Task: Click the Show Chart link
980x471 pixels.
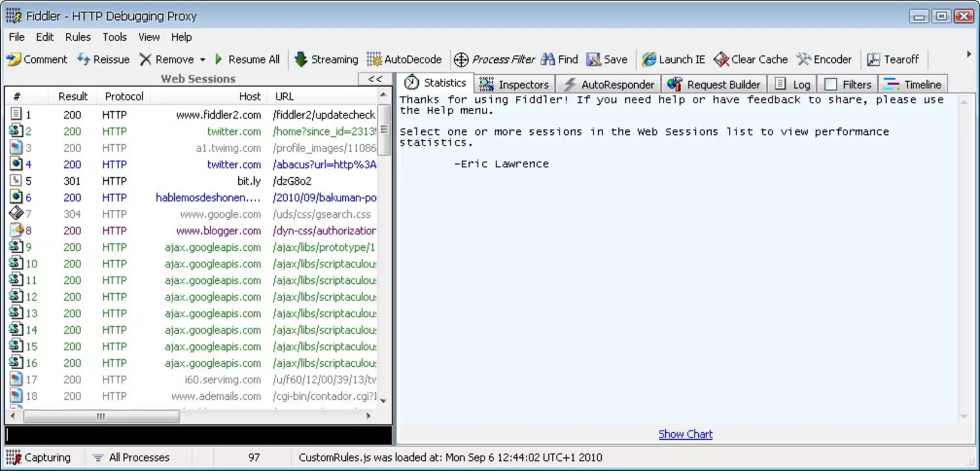Action: point(685,434)
